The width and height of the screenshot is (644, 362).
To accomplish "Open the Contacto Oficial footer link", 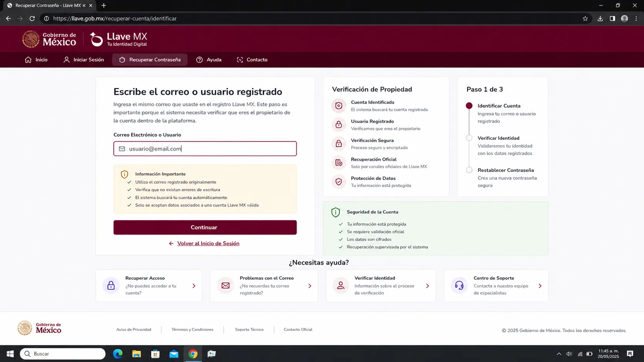I will [x=298, y=330].
